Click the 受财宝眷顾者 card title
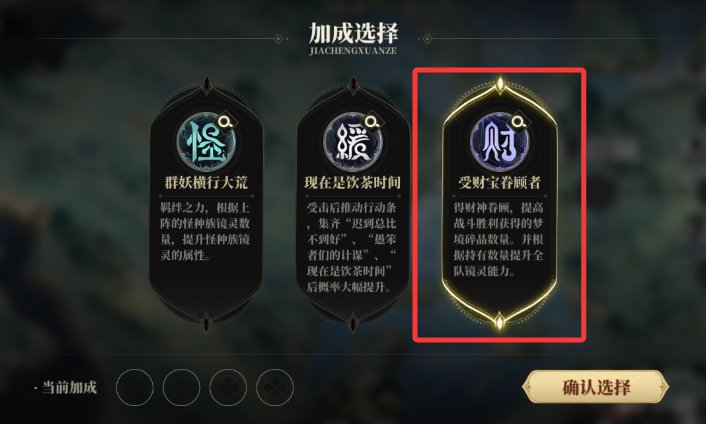 tap(499, 182)
